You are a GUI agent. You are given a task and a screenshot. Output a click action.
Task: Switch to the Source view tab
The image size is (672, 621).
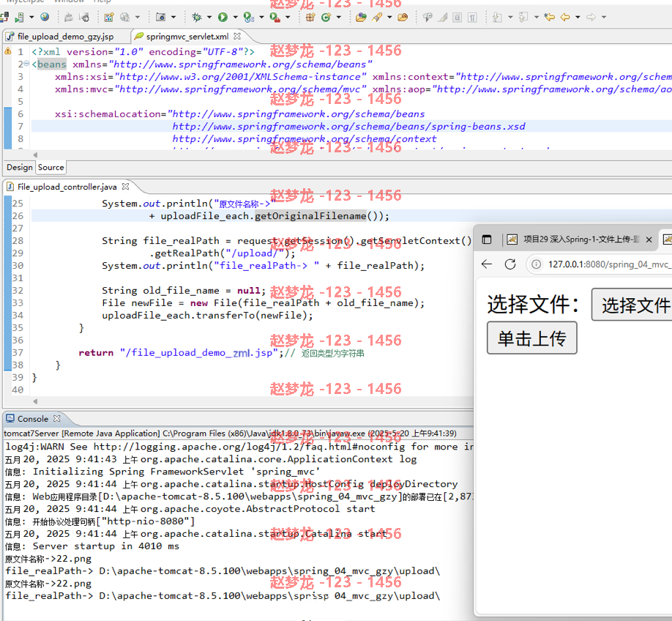(x=51, y=167)
